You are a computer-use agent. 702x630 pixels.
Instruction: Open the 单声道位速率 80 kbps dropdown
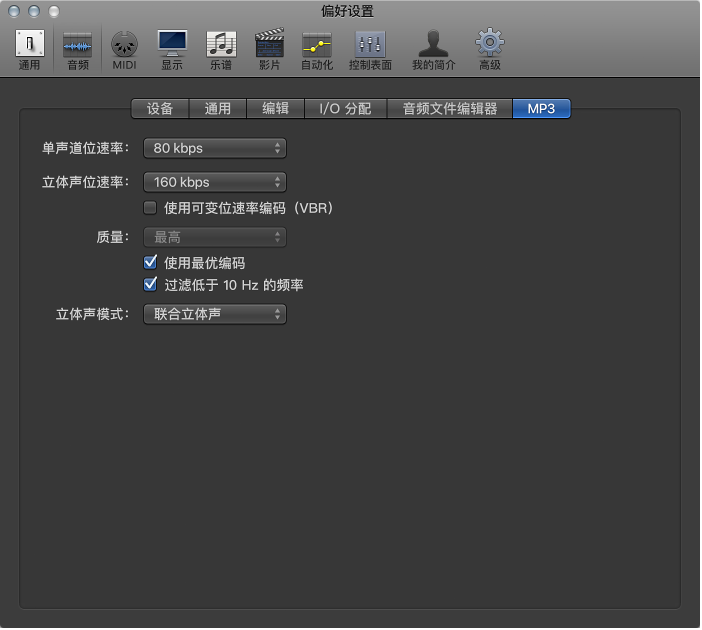[215, 148]
